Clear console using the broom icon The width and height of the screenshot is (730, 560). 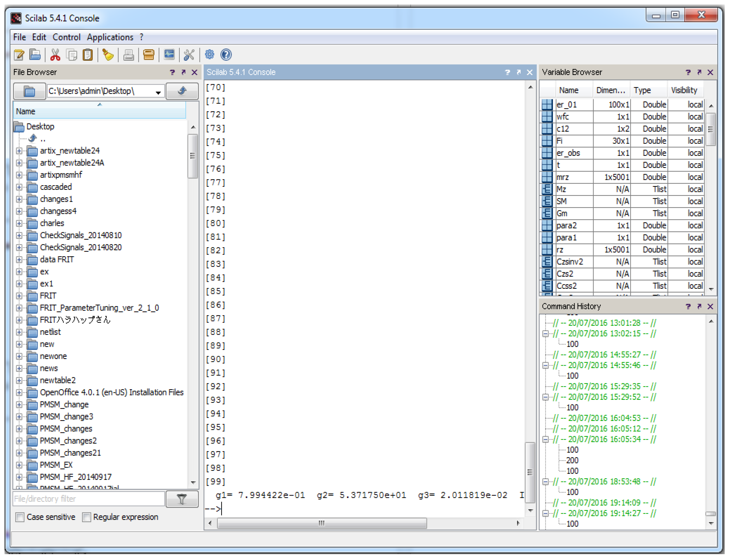108,55
